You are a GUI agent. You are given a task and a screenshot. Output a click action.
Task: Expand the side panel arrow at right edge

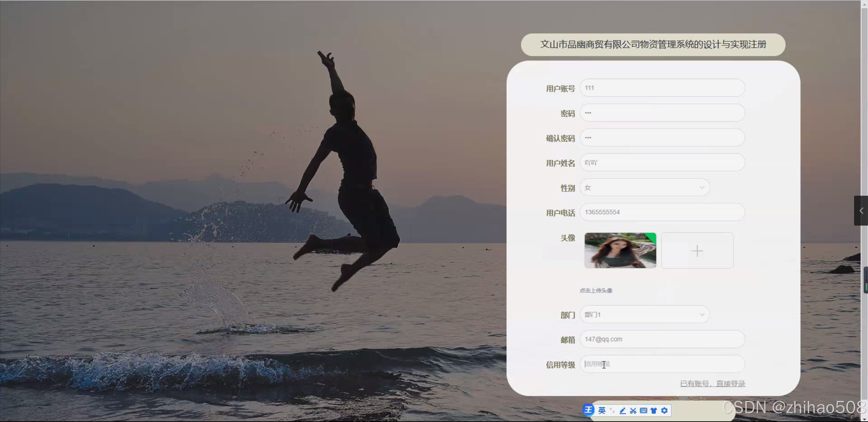pyautogui.click(x=861, y=211)
